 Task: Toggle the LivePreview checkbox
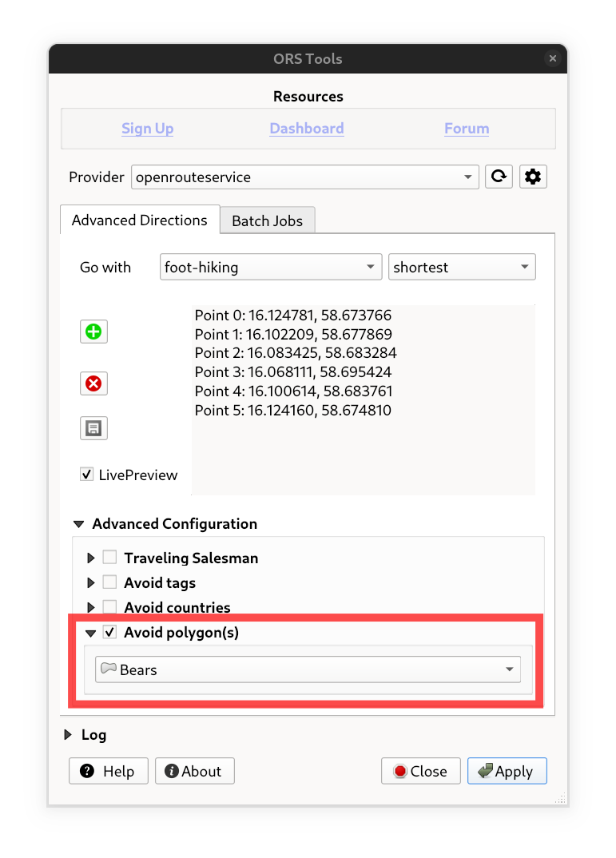(x=87, y=475)
